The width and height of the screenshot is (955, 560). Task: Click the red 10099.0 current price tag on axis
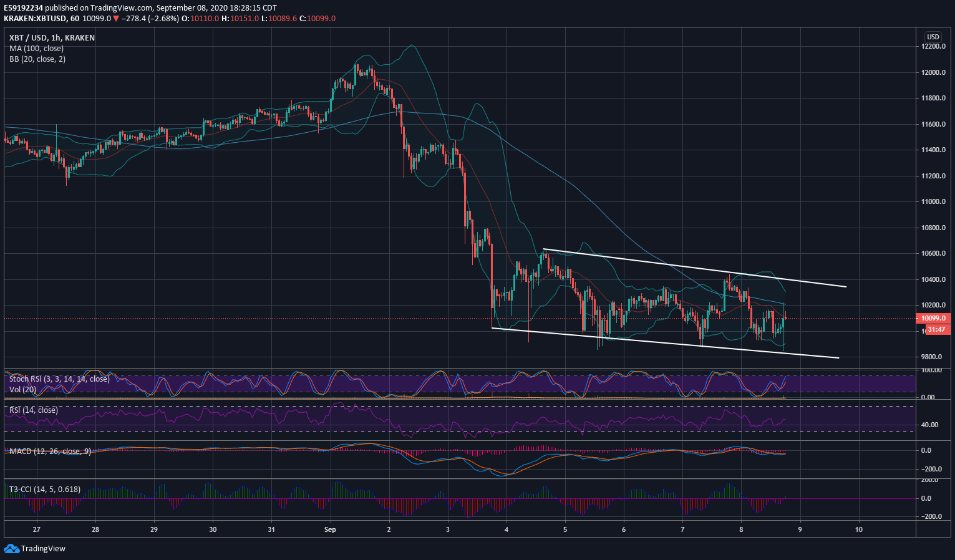(933, 318)
